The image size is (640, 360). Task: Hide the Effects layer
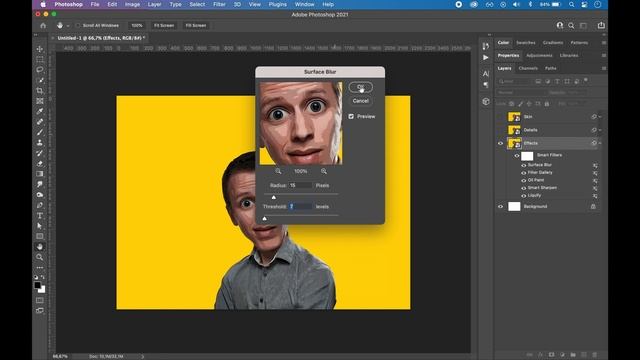pyautogui.click(x=500, y=143)
